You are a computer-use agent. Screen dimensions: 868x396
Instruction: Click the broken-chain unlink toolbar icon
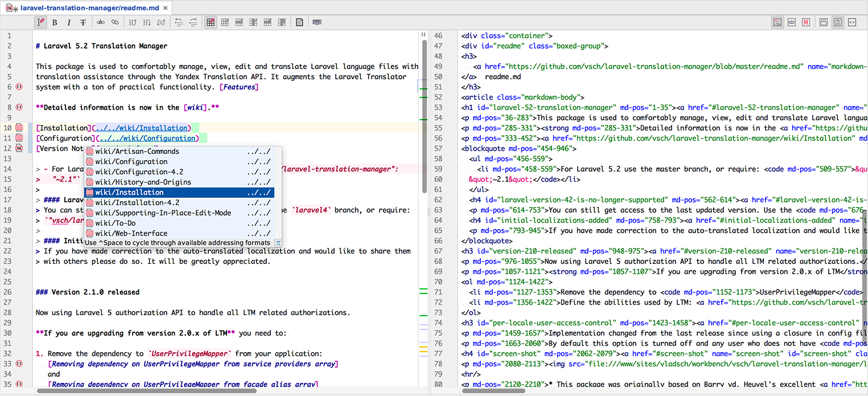(x=101, y=22)
